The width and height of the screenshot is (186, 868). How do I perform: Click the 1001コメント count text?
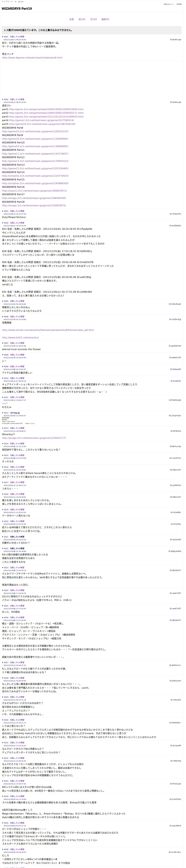pos(168,4)
